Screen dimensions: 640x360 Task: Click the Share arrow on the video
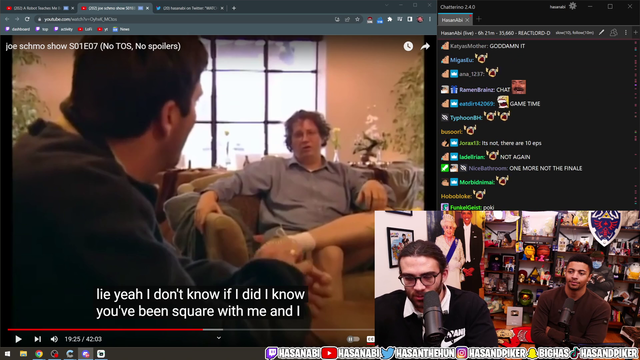[425, 46]
